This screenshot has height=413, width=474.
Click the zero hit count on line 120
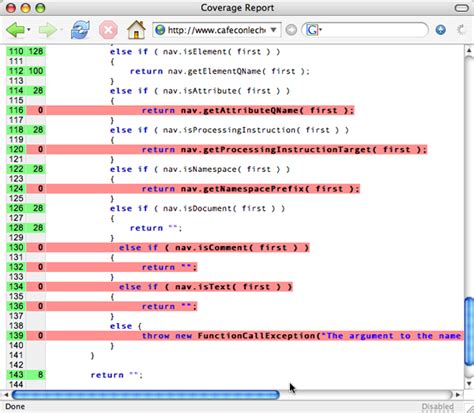coord(40,149)
